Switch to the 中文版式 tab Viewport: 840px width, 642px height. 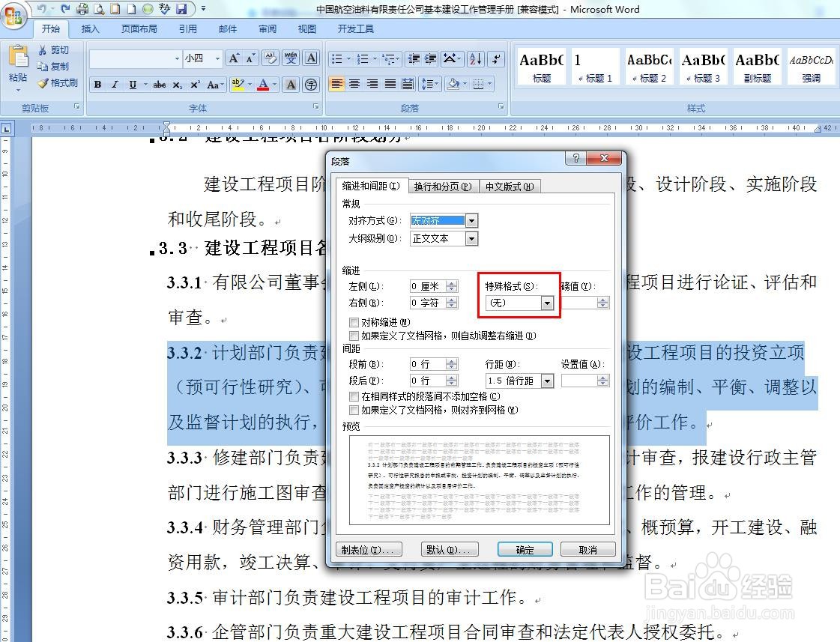[x=510, y=187]
